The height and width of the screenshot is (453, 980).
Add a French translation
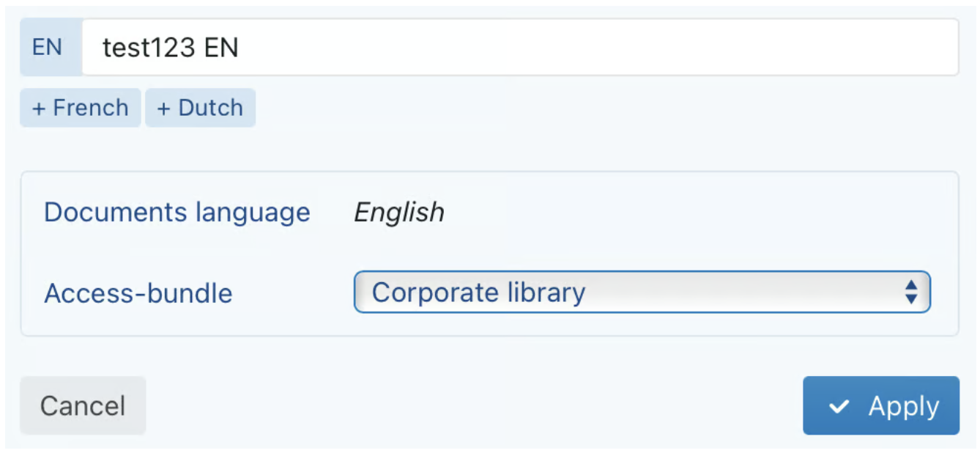tap(81, 108)
